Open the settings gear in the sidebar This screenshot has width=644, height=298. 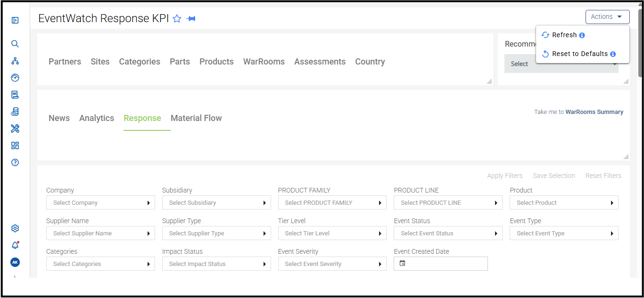coord(15,228)
